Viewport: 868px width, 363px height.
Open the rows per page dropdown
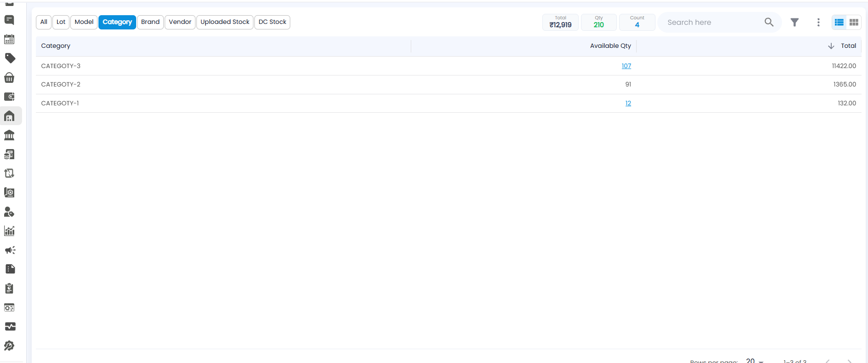point(755,361)
